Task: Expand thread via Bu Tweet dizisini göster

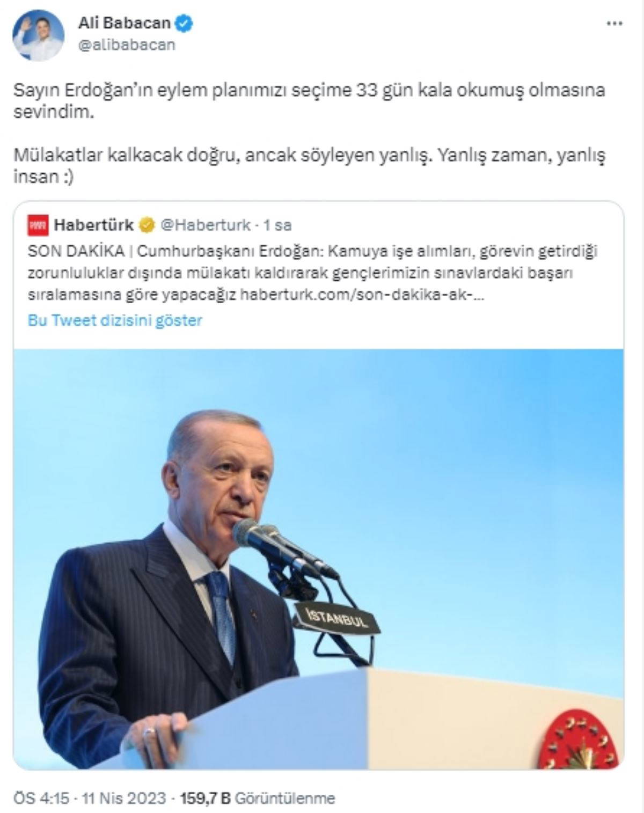Action: pos(115,320)
